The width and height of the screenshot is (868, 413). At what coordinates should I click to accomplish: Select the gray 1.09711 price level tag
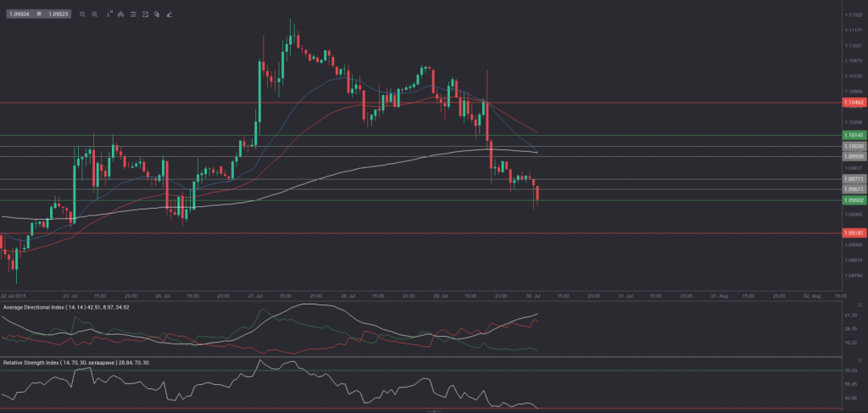854,179
